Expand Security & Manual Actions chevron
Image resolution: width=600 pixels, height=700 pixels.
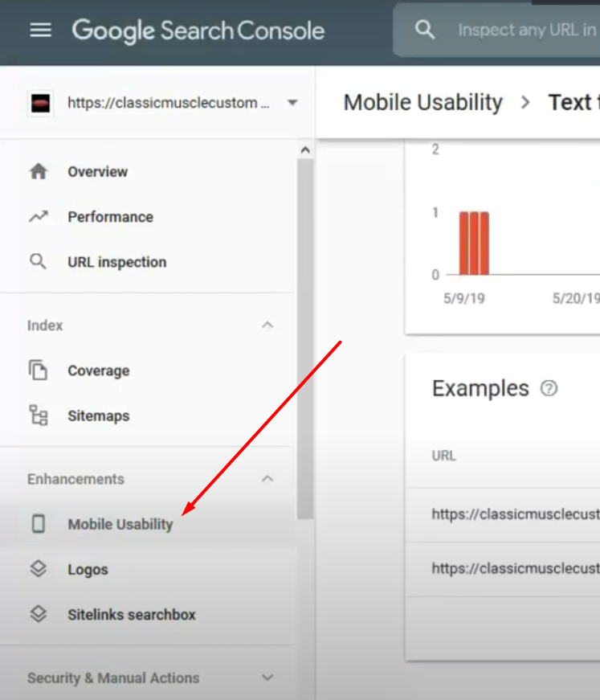point(267,677)
